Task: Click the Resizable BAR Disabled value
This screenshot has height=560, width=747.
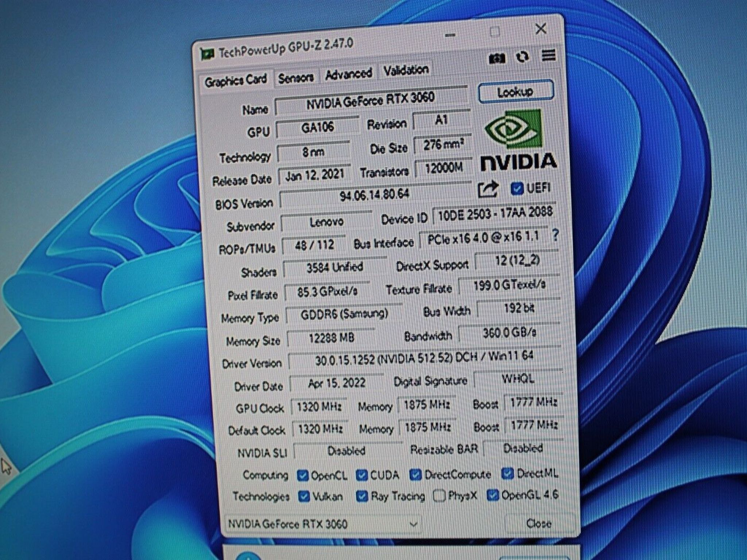Action: [523, 448]
